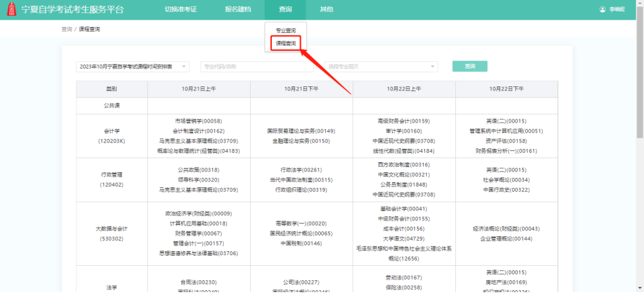644x308 pixels.
Task: Choose 专业查询 from the dropdown
Action: click(286, 31)
